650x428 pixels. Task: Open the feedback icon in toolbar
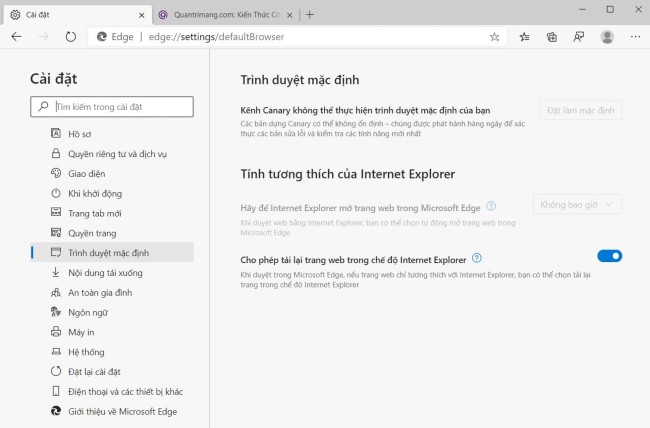point(579,37)
